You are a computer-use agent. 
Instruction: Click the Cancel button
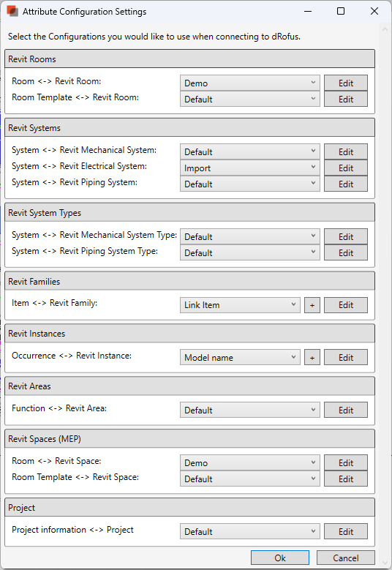pyautogui.click(x=346, y=558)
